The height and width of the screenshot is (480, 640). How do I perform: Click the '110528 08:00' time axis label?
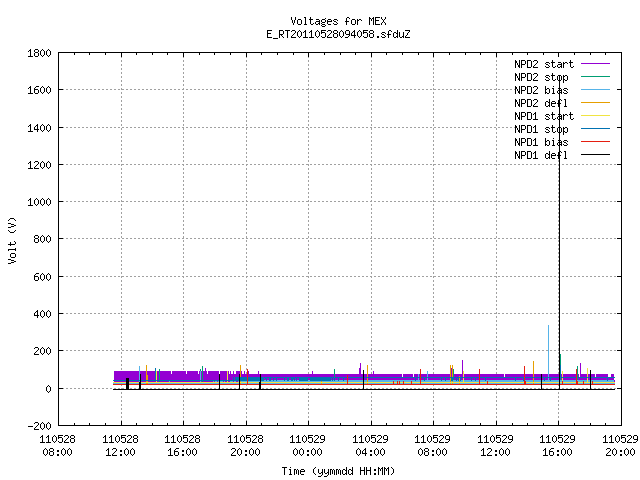click(x=58, y=446)
